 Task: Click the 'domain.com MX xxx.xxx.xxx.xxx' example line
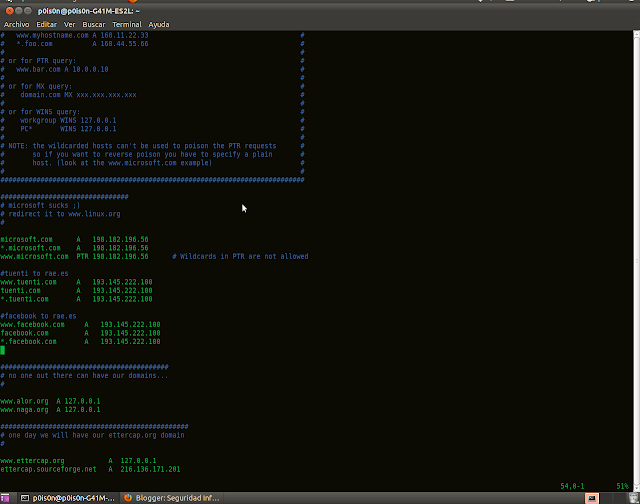78,95
